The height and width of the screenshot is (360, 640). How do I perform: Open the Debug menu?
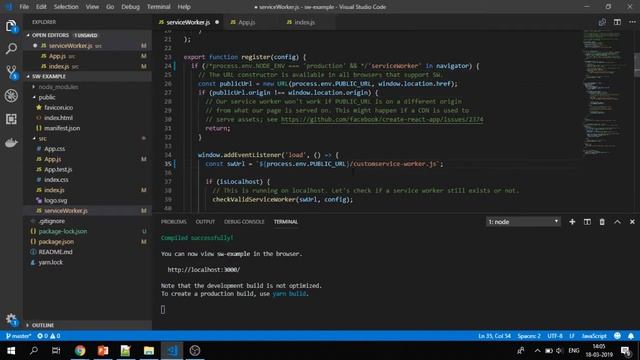pyautogui.click(x=130, y=7)
